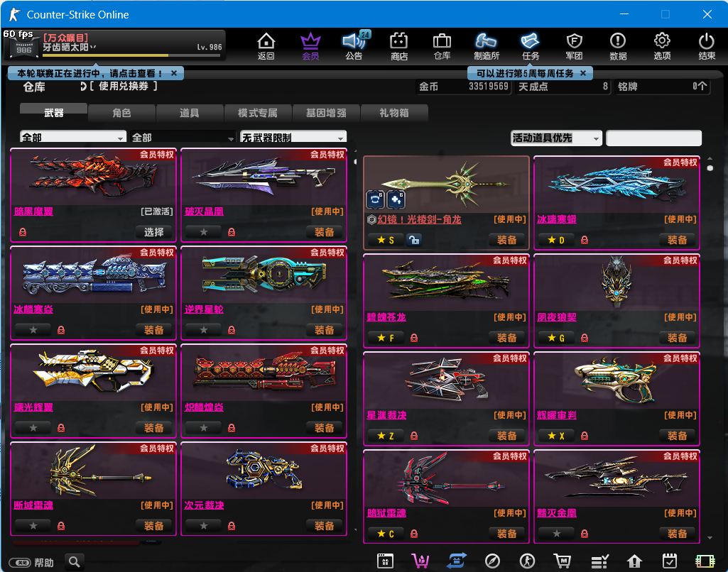
Task: Toggle the blue unlock icon on 幻镜！光棱剑-角龙
Action: (413, 240)
